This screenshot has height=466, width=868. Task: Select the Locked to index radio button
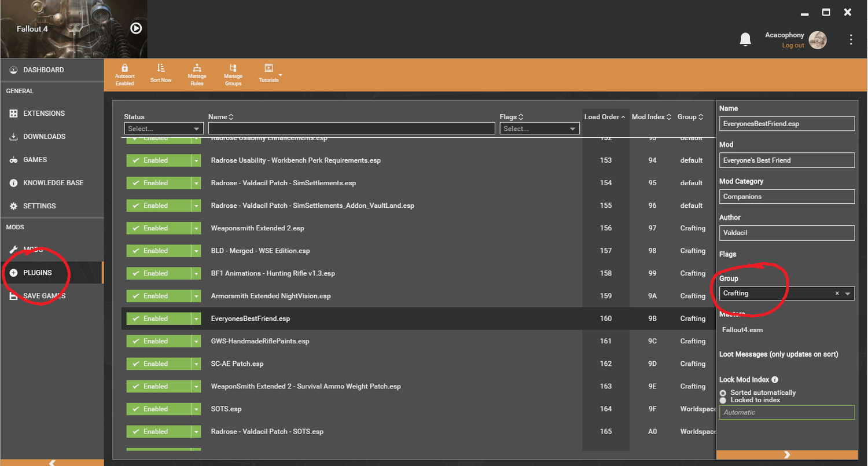click(723, 400)
